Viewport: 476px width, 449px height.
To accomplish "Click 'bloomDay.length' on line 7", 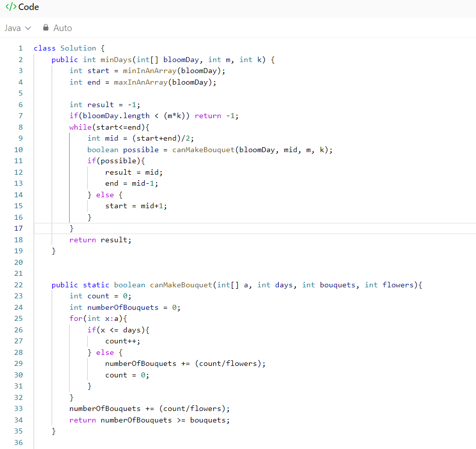I will click(x=116, y=116).
